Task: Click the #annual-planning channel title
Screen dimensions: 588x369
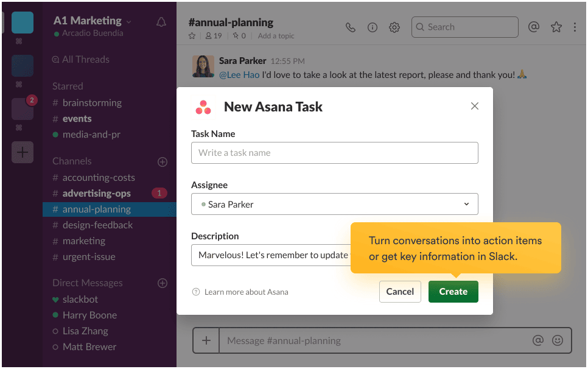Action: (x=231, y=23)
